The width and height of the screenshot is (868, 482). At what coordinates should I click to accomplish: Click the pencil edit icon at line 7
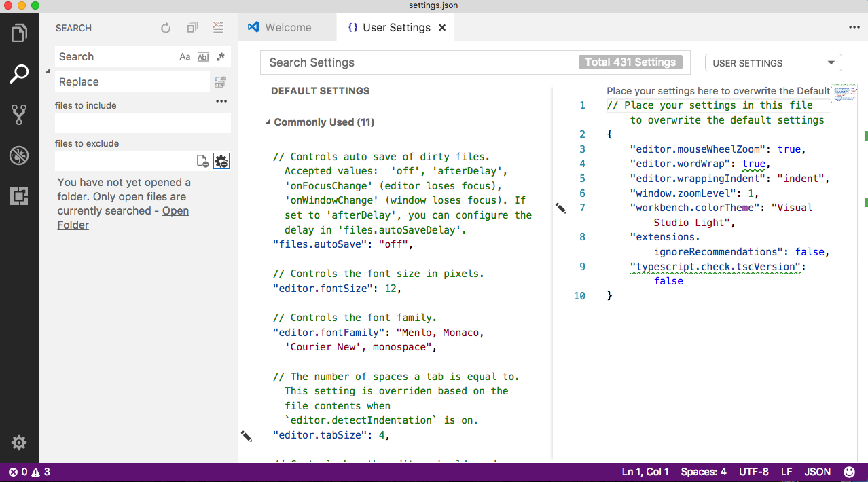(x=560, y=208)
